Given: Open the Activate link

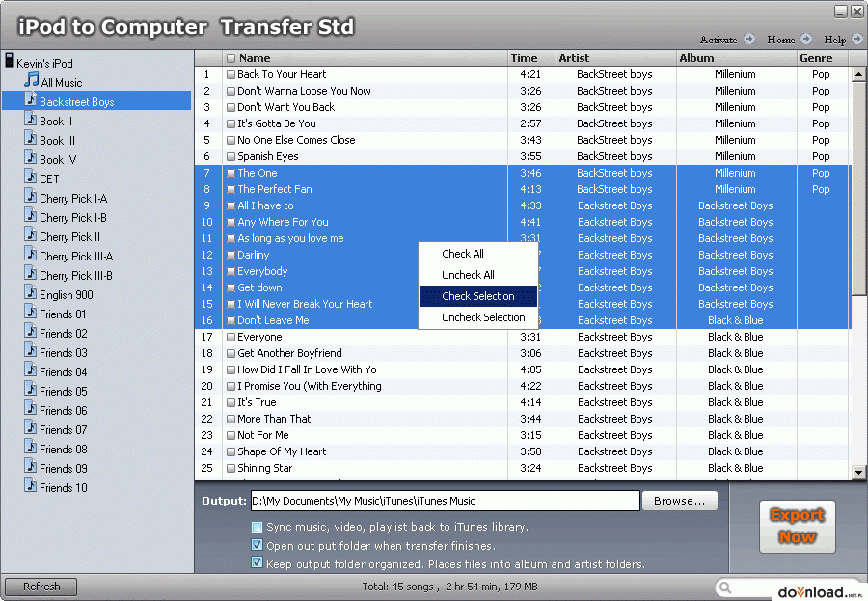Looking at the screenshot, I should (x=719, y=40).
